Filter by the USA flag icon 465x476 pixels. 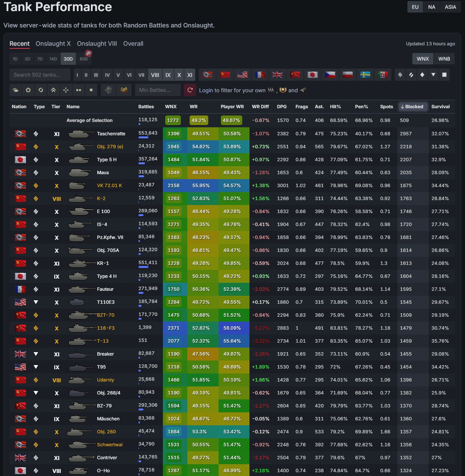[242, 75]
